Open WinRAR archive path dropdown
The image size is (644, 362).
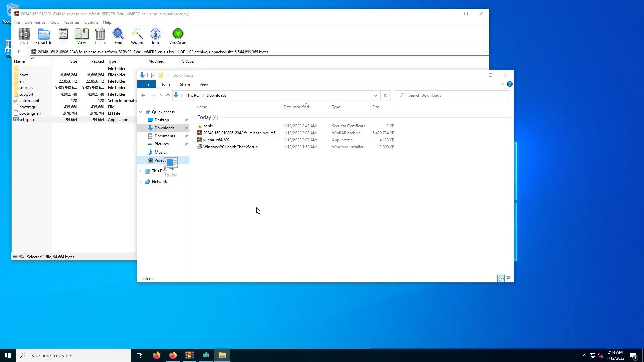486,52
